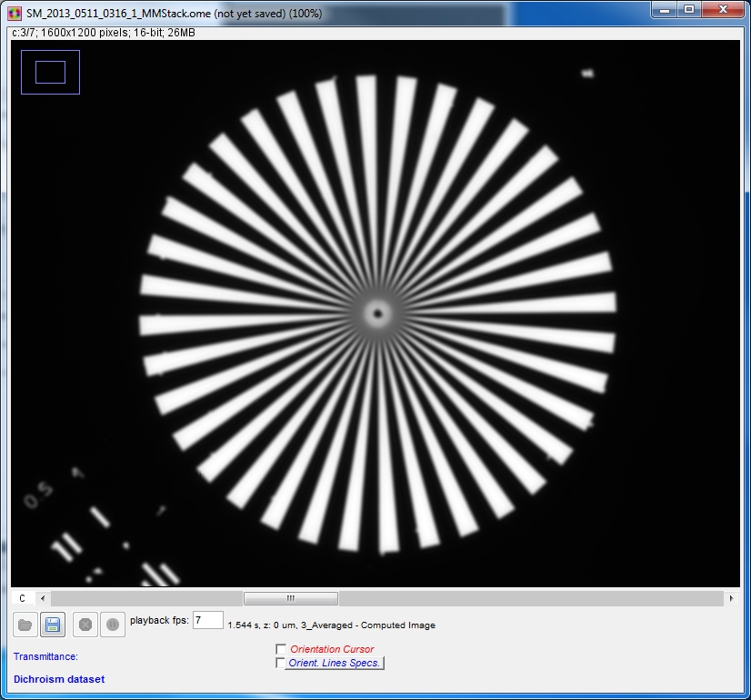The width and height of the screenshot is (751, 700).
Task: Click the channel slider thumb
Action: [291, 599]
